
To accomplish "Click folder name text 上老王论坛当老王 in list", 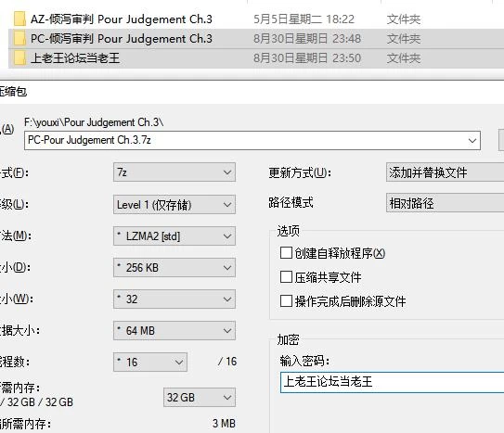I will click(75, 58).
